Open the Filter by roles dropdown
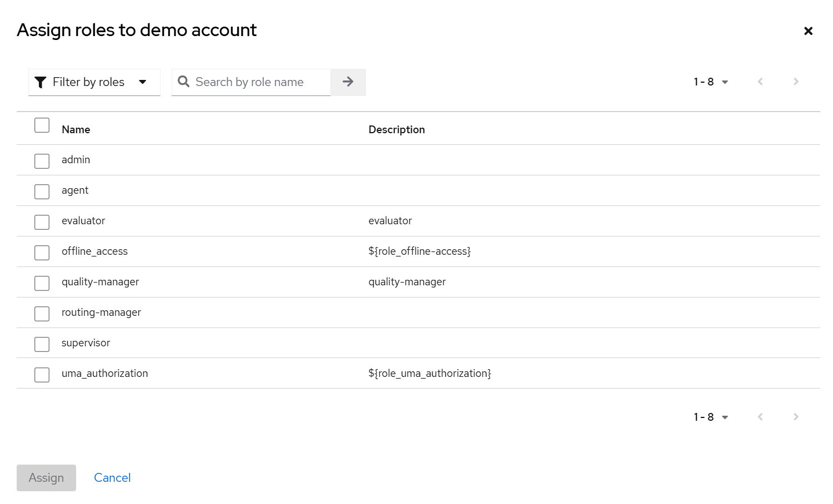Image resolution: width=833 pixels, height=504 pixels. [94, 82]
